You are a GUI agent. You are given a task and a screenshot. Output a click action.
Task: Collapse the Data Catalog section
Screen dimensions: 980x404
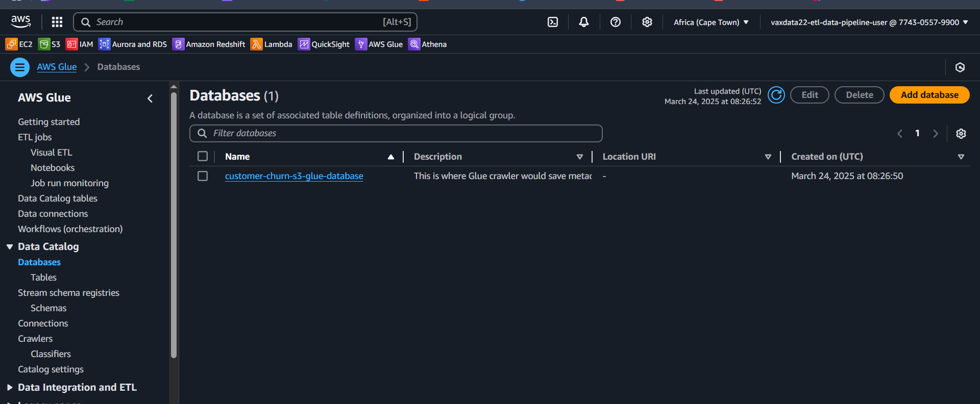10,247
